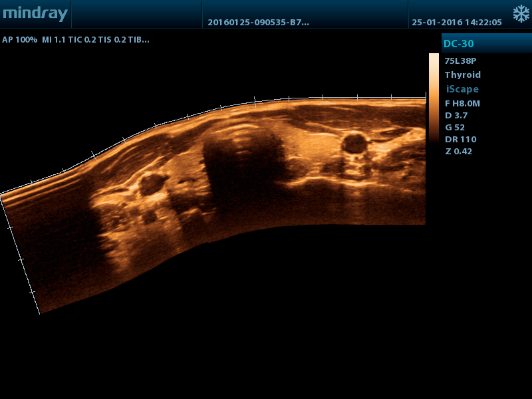Click the G 52 gain parameter
Screen dimensions: 532x399
[x=455, y=128]
